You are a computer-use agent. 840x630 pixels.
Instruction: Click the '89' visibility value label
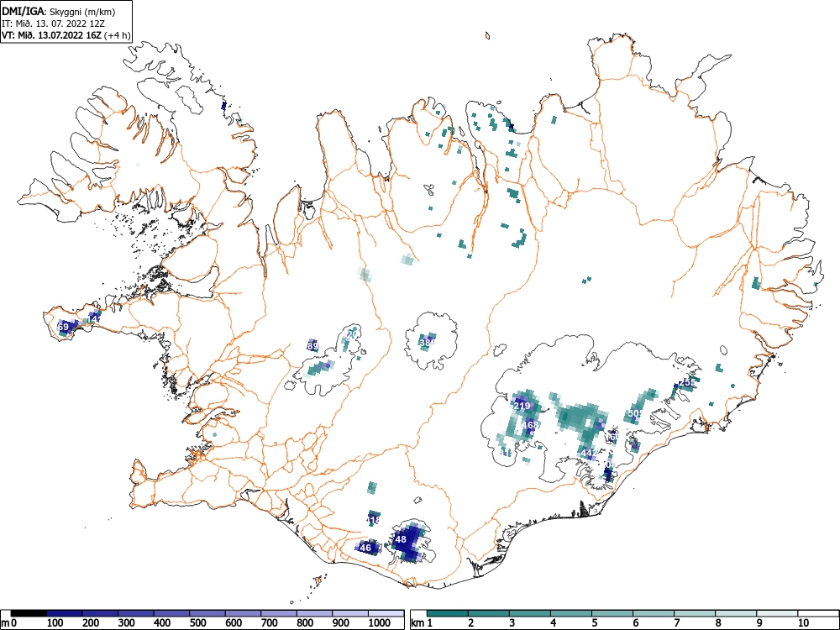point(313,347)
